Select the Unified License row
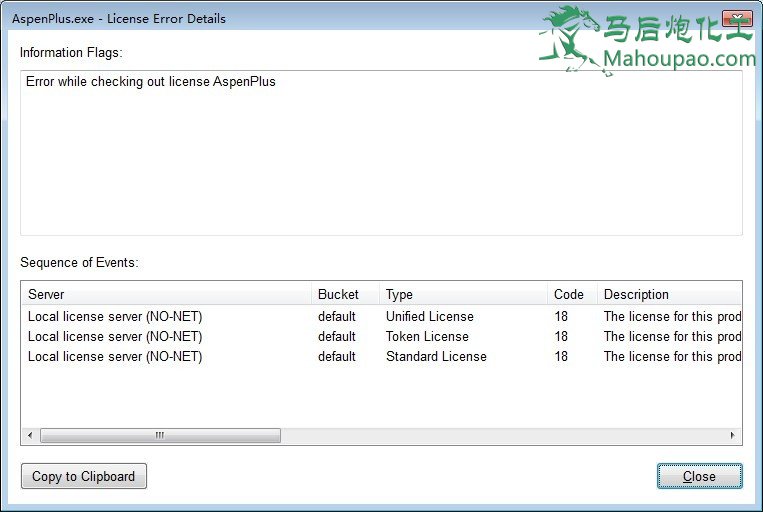The height and width of the screenshot is (512, 763). click(x=382, y=316)
